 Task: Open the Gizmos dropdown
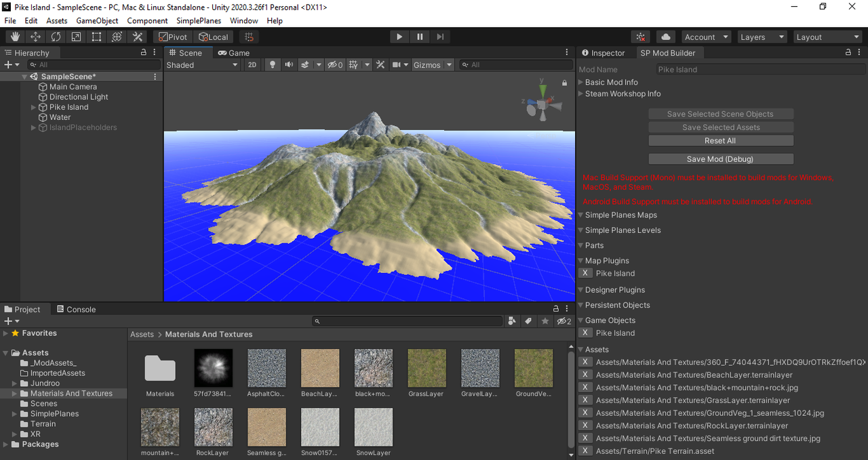[x=431, y=64]
